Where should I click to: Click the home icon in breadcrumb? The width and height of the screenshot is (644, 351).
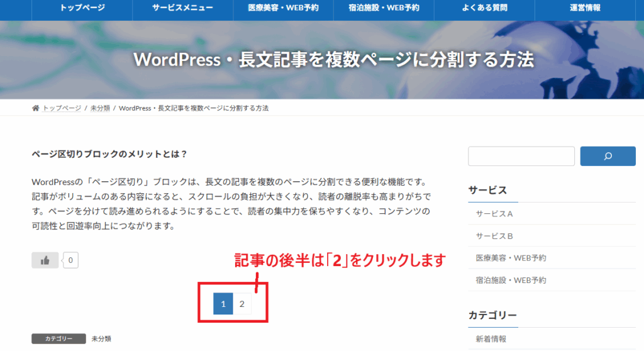click(35, 108)
